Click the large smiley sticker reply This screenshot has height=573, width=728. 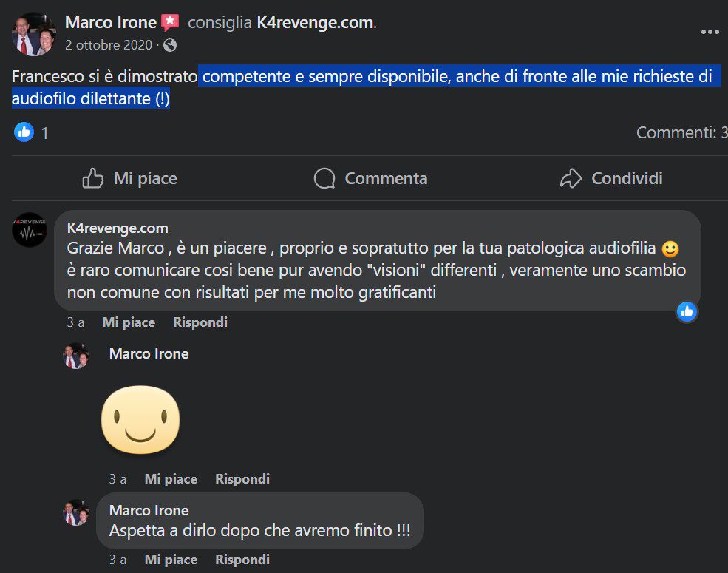(140, 419)
